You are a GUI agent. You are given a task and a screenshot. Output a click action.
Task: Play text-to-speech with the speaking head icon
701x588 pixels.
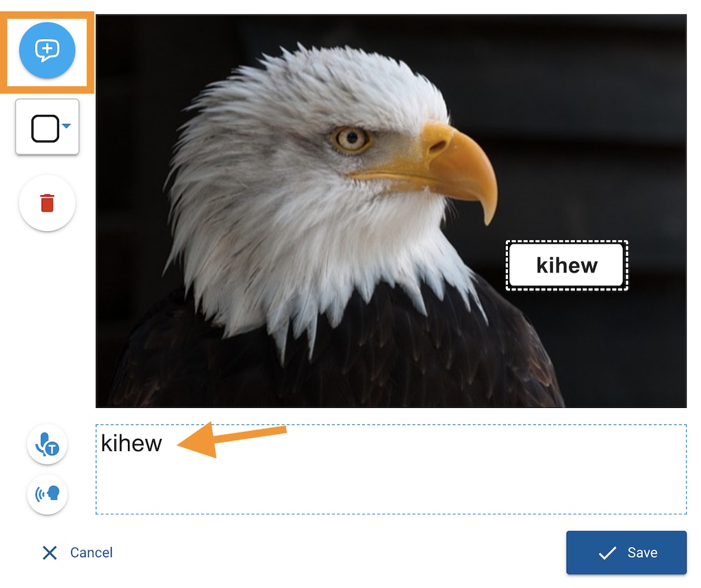click(47, 494)
